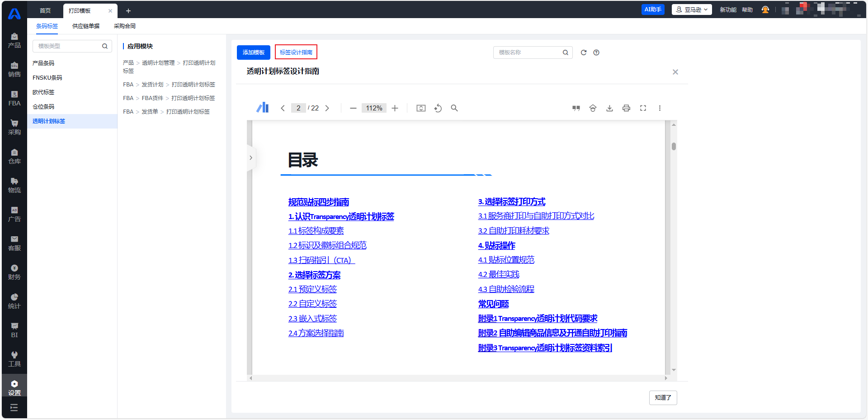The width and height of the screenshot is (868, 420).
Task: Print the guide using the printer icon
Action: (x=626, y=108)
